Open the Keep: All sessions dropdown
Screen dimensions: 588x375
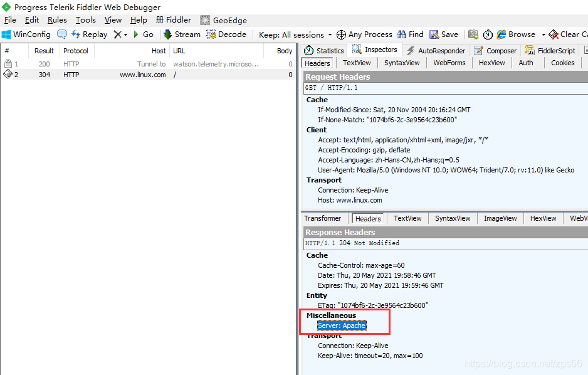295,35
